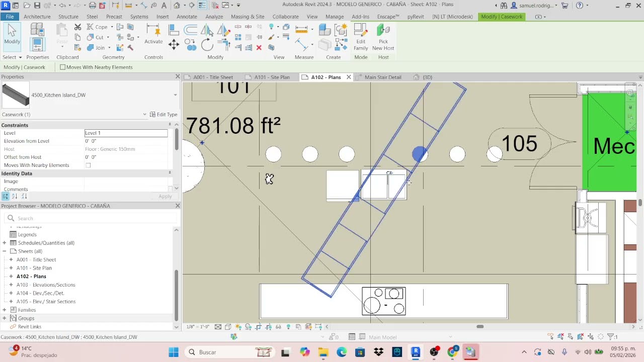Click Edit Type in Properties
Image resolution: width=644 pixels, height=362 pixels.
pyautogui.click(x=164, y=115)
